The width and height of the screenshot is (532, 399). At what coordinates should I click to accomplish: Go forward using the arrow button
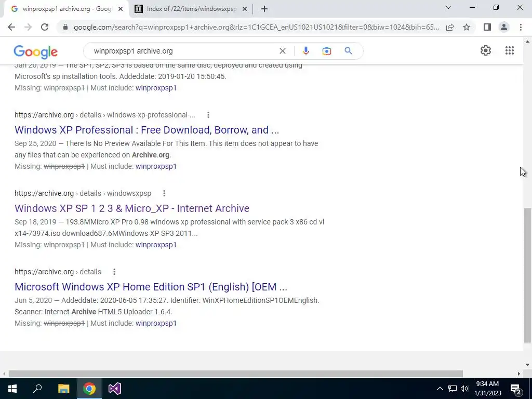[x=28, y=27]
